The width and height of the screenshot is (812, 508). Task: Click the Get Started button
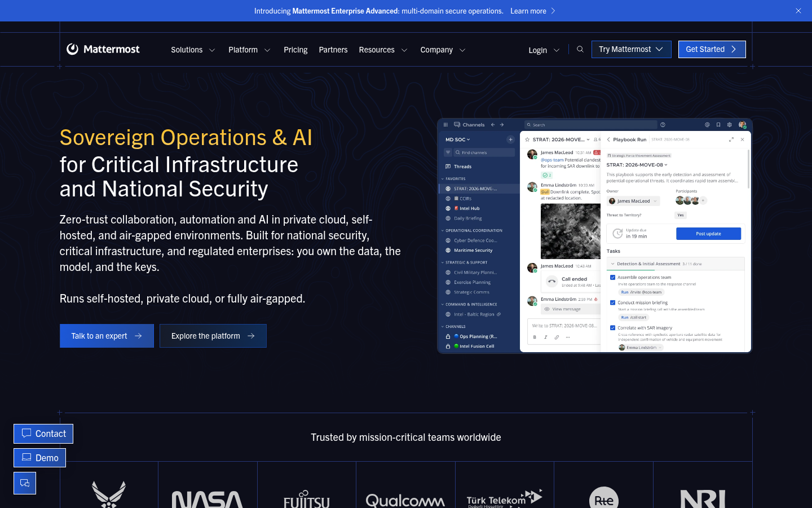pos(712,49)
